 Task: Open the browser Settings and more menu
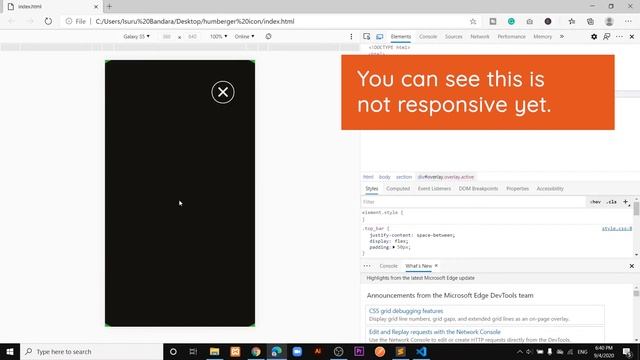pos(628,21)
